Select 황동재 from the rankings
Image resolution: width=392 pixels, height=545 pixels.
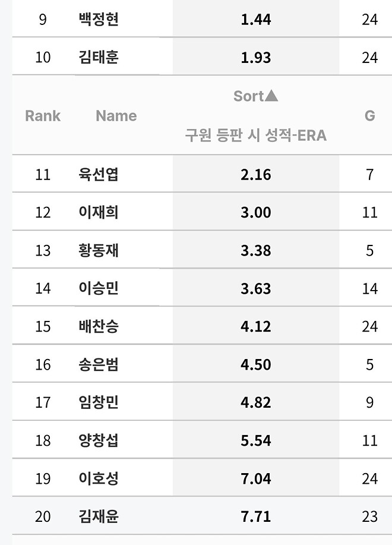pos(97,250)
